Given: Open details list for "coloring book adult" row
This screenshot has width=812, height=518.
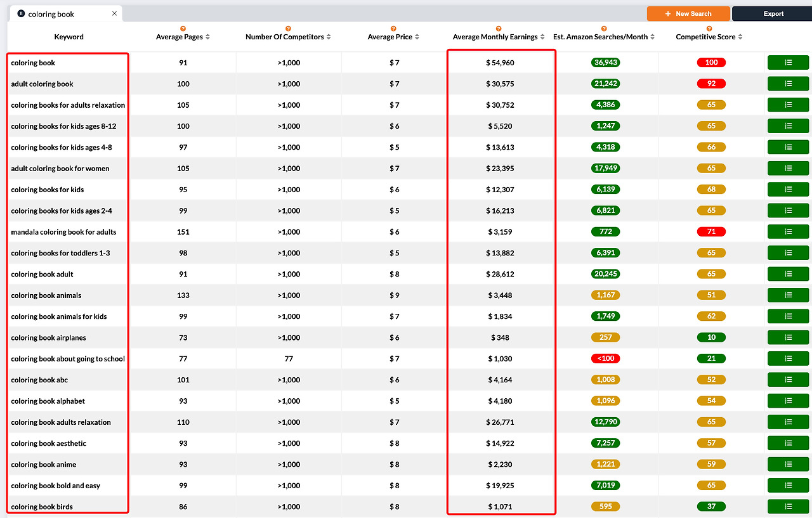Looking at the screenshot, I should 788,274.
